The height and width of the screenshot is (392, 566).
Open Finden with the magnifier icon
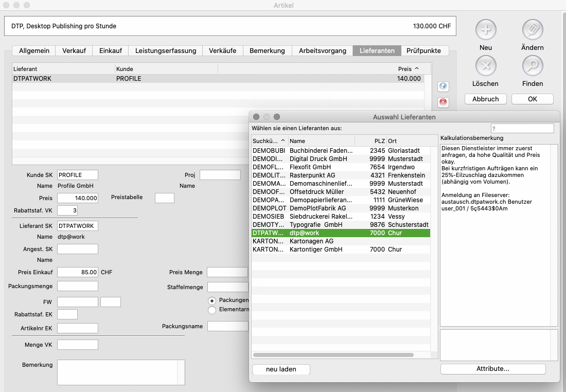point(533,66)
